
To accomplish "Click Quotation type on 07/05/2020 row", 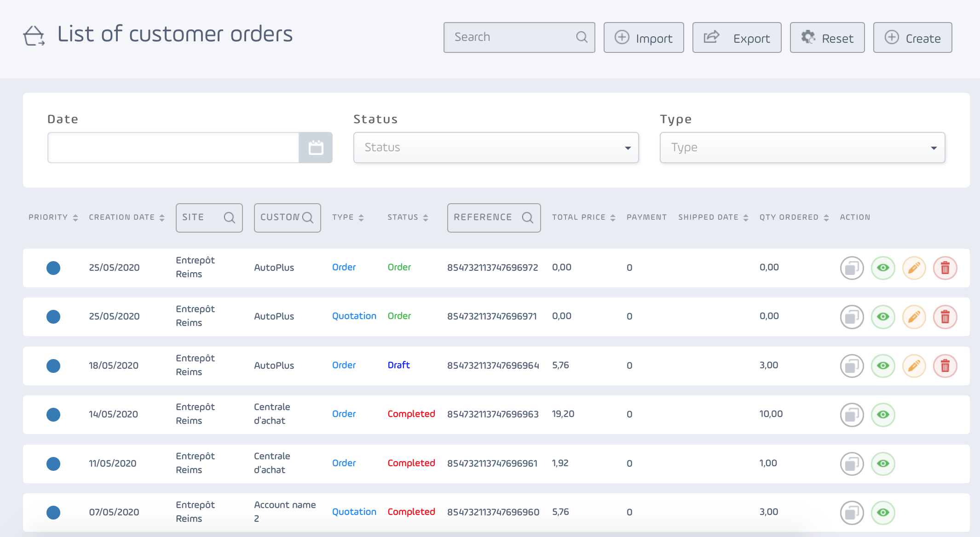I will click(354, 512).
